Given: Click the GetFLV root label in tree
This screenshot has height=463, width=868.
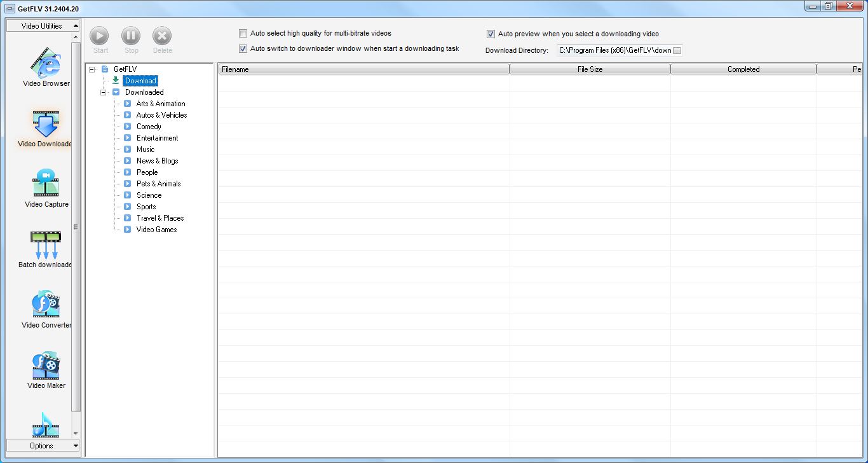Looking at the screenshot, I should 125,69.
